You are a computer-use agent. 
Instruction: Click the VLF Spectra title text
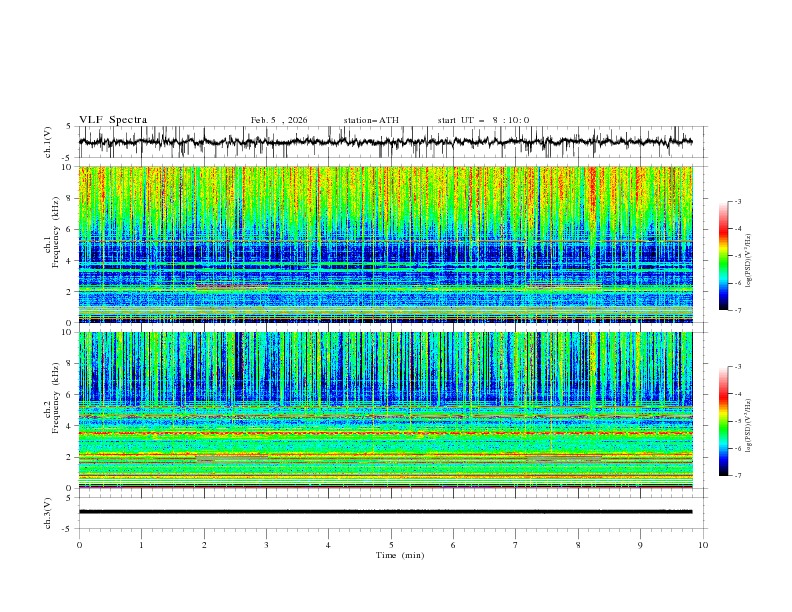113,120
